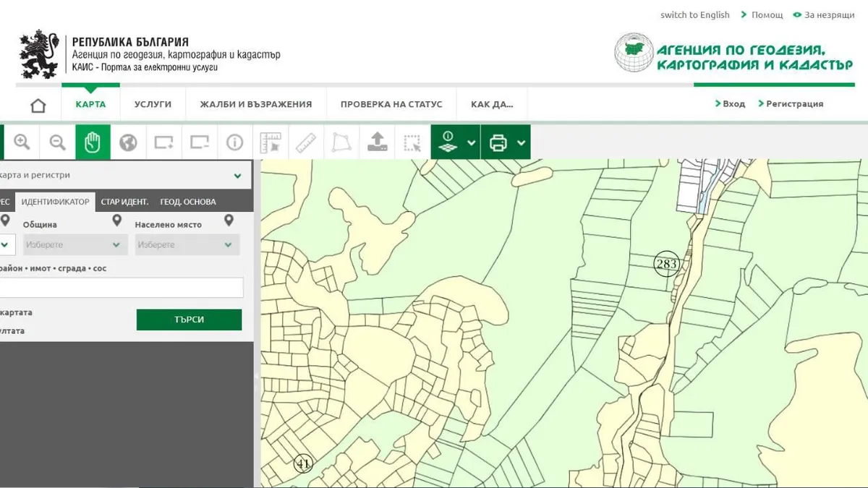The width and height of the screenshot is (868, 488).
Task: Click the Вход login link
Action: (733, 103)
